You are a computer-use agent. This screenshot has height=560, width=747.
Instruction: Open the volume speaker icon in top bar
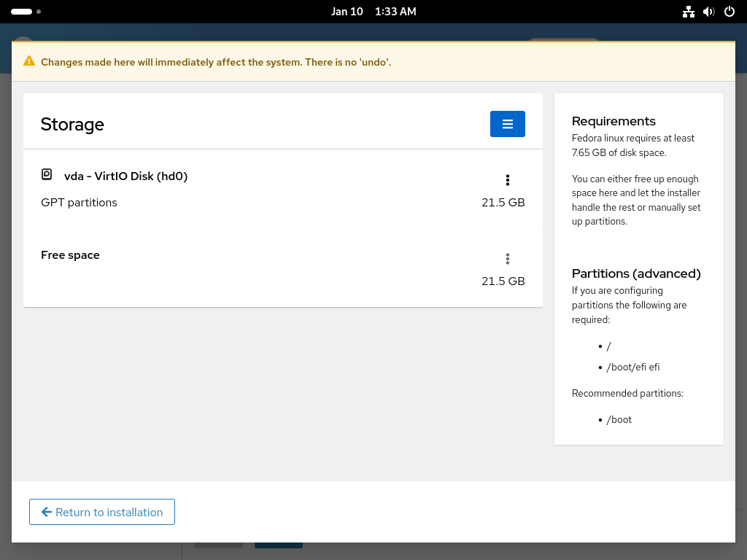point(709,12)
